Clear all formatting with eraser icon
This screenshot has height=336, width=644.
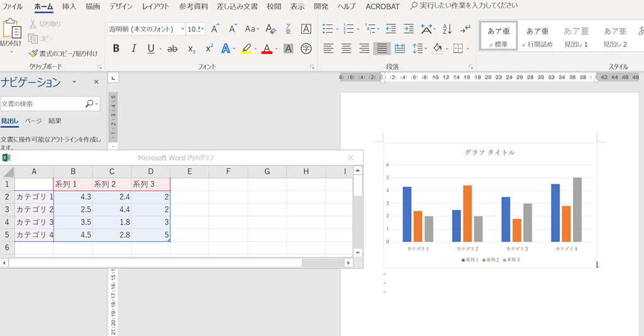pyautogui.click(x=271, y=29)
